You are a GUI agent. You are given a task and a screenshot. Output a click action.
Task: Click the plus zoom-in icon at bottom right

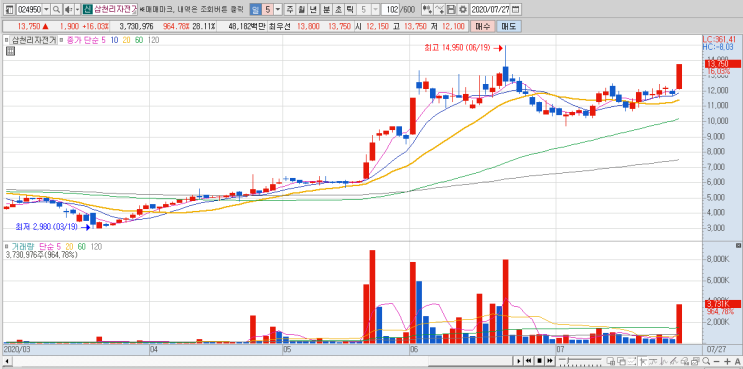click(x=727, y=361)
